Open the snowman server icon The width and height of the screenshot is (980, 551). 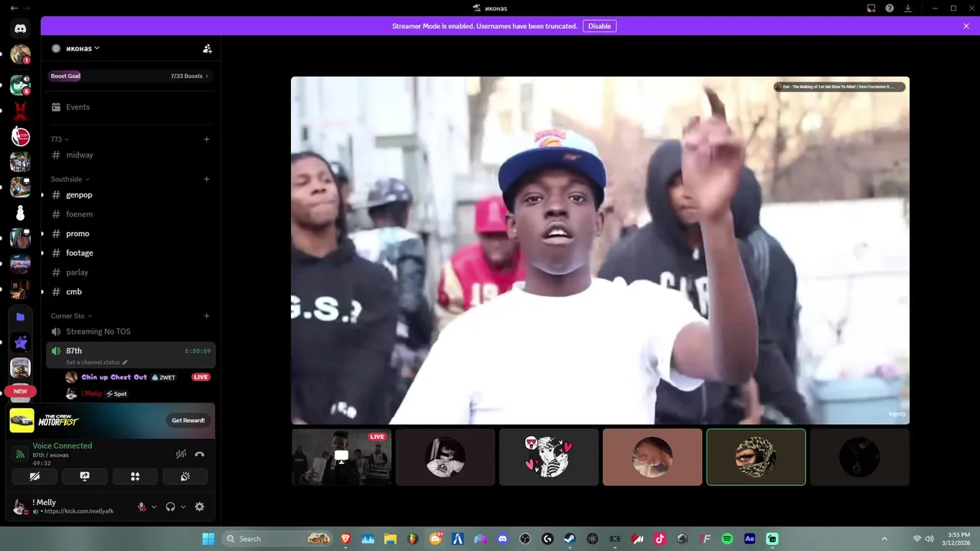tap(21, 213)
